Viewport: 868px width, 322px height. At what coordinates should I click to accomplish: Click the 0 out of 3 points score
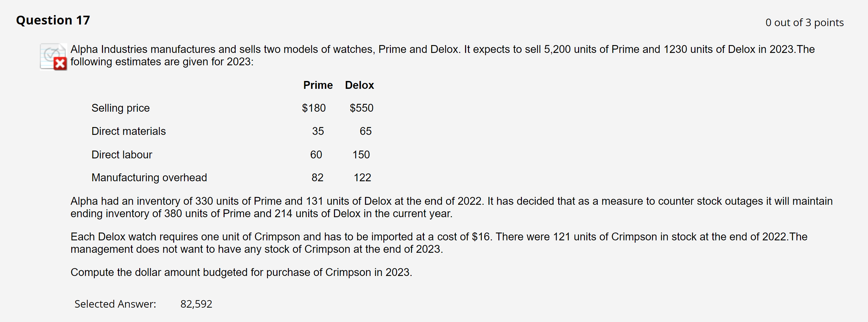point(804,23)
